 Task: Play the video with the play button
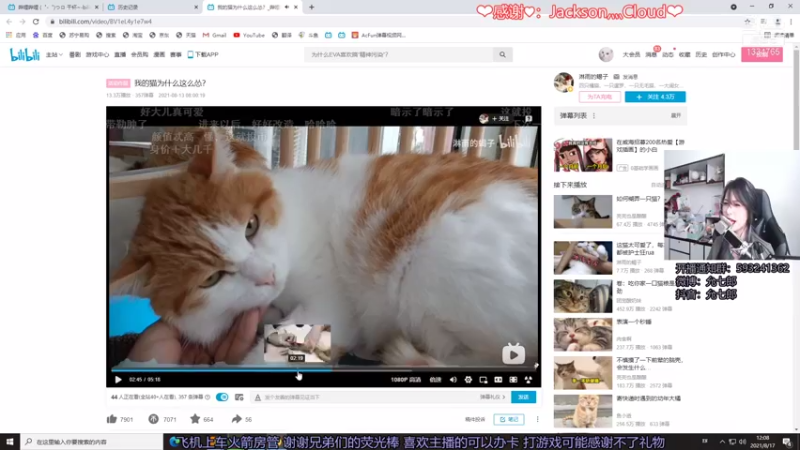(x=118, y=380)
